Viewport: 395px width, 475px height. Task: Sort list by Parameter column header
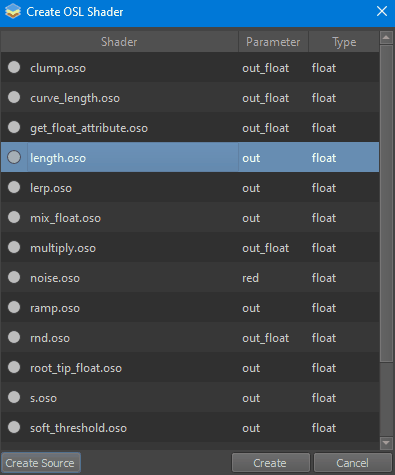[x=273, y=42]
